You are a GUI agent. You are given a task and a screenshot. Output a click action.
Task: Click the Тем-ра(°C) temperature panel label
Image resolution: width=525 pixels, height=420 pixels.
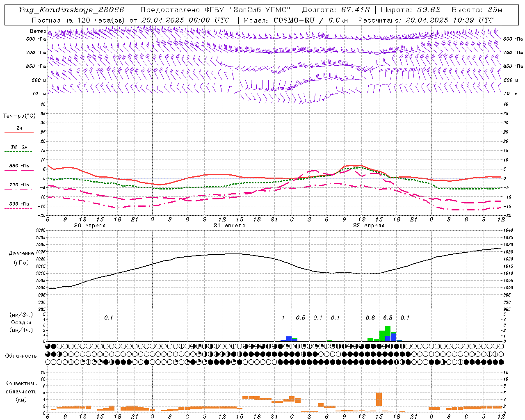(x=19, y=116)
